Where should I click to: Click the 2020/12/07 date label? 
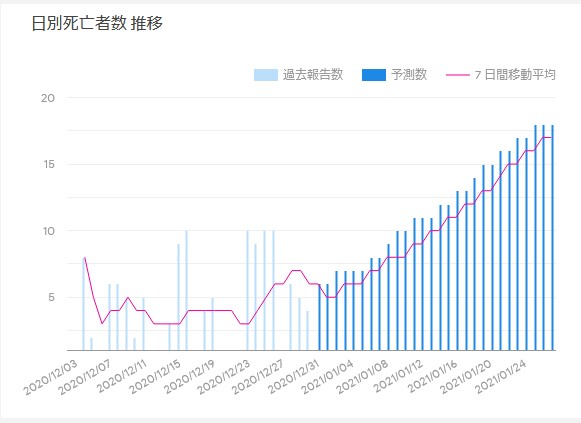pos(86,377)
